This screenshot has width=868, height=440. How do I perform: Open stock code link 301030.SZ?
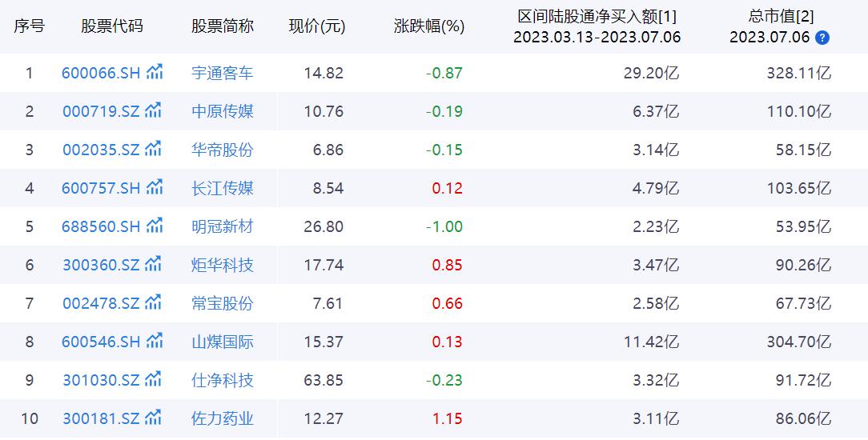(102, 380)
